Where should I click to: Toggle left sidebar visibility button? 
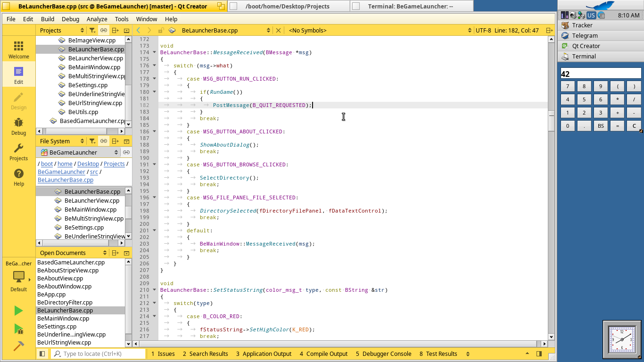(x=42, y=354)
